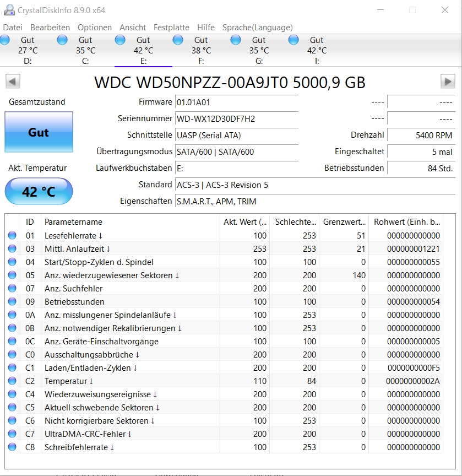Click raw value 00000001221 in Anlaufzeit row

413,248
